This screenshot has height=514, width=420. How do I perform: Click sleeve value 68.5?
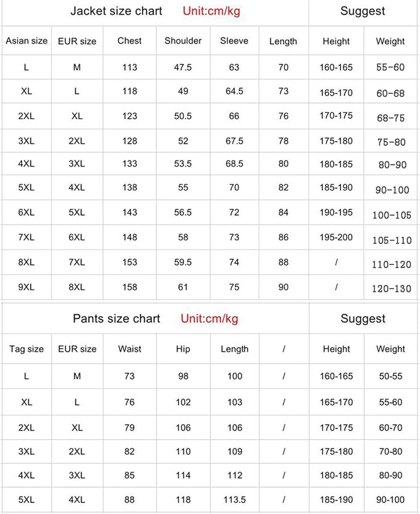click(234, 163)
